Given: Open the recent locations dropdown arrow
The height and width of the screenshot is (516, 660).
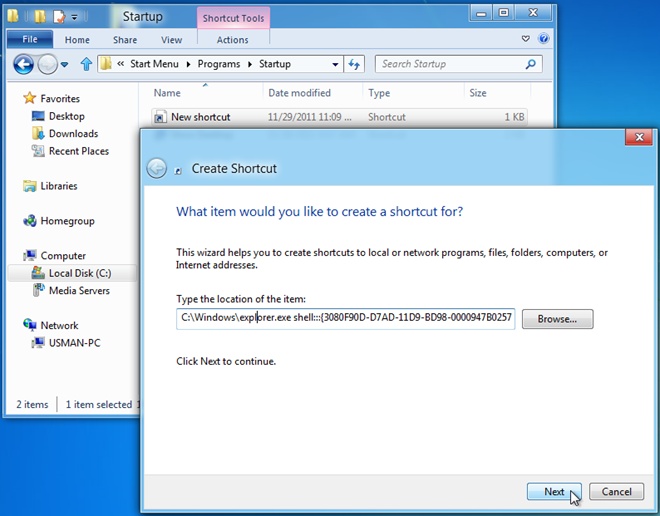Looking at the screenshot, I should coord(65,65).
